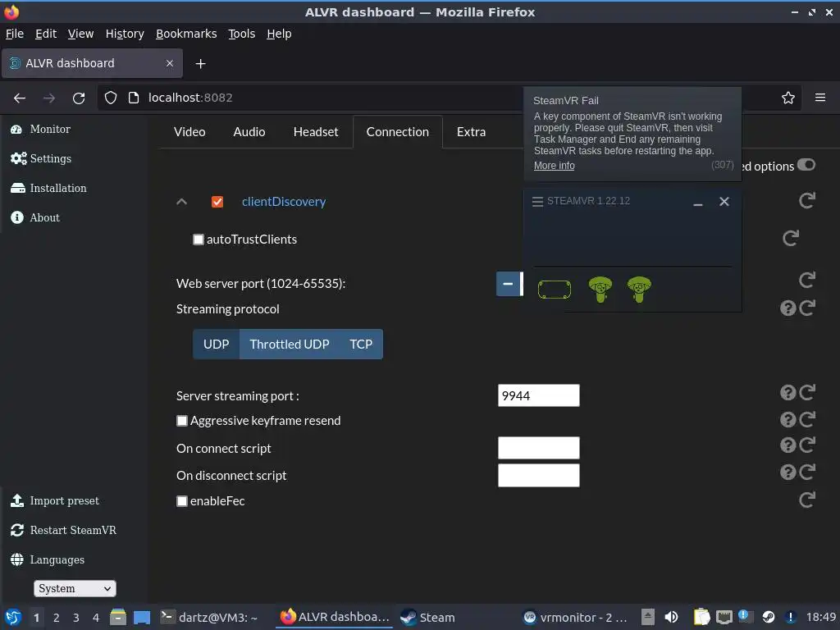
Task: Reset the Streaming protocol setting
Action: pos(807,308)
